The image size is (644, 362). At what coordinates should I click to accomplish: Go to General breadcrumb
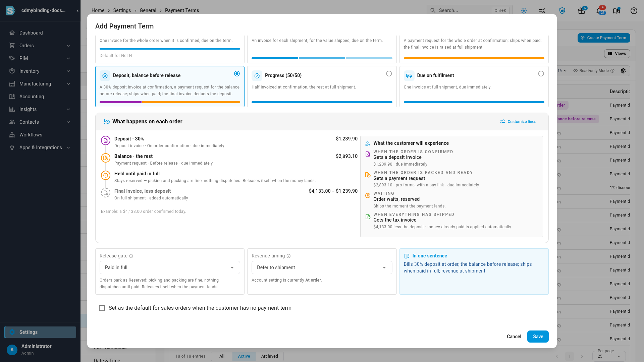click(148, 10)
